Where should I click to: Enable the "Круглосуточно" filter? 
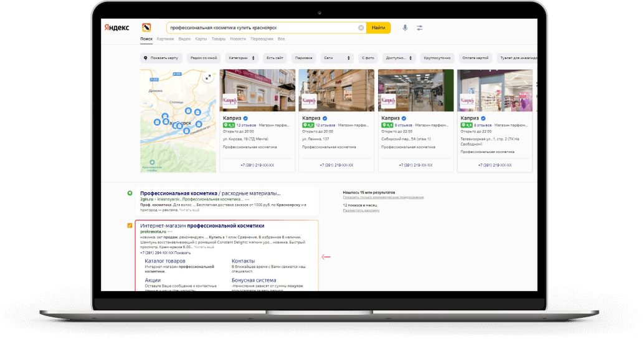point(437,58)
